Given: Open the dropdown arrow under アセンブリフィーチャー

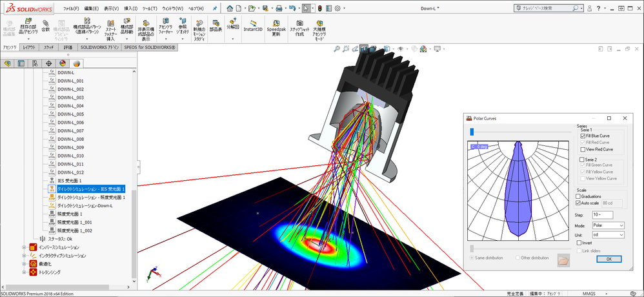Looking at the screenshot, I should point(166,39).
